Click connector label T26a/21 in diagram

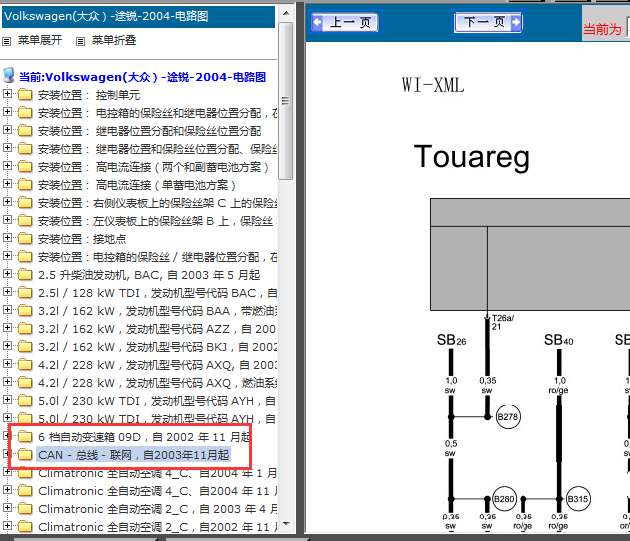502,322
